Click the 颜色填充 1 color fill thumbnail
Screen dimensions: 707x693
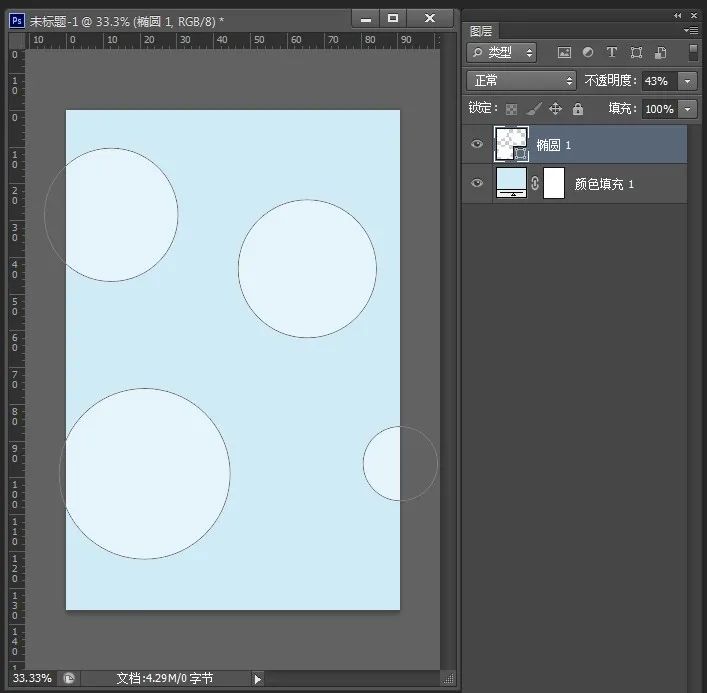point(511,183)
